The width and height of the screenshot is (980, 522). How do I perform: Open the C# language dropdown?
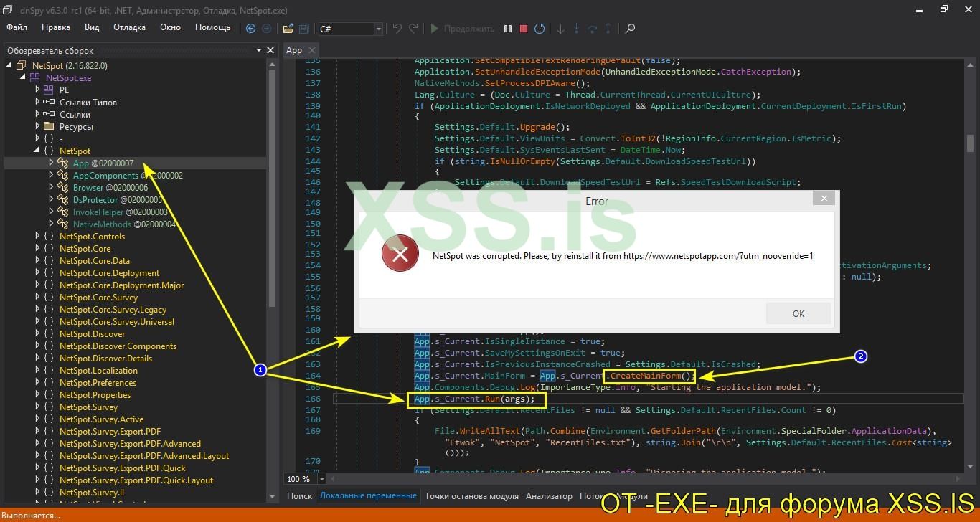(378, 29)
